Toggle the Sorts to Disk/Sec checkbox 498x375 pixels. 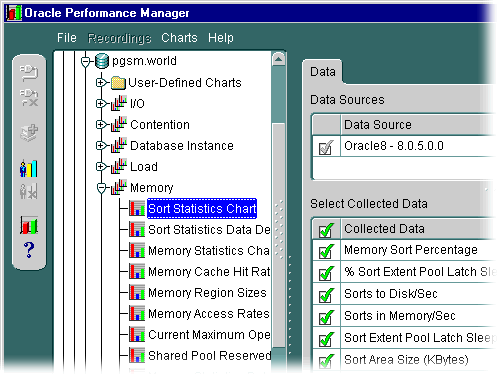click(x=326, y=295)
